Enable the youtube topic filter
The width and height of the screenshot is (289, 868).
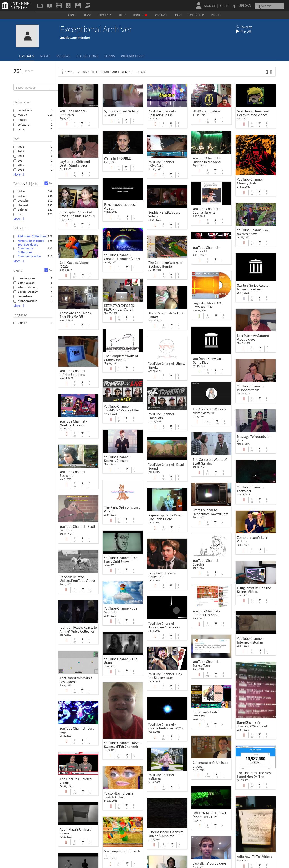click(x=15, y=201)
